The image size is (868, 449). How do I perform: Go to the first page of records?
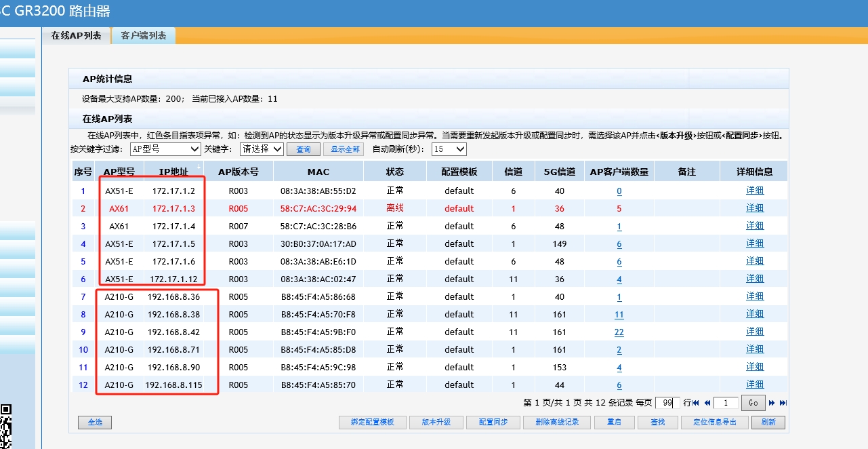pos(696,403)
